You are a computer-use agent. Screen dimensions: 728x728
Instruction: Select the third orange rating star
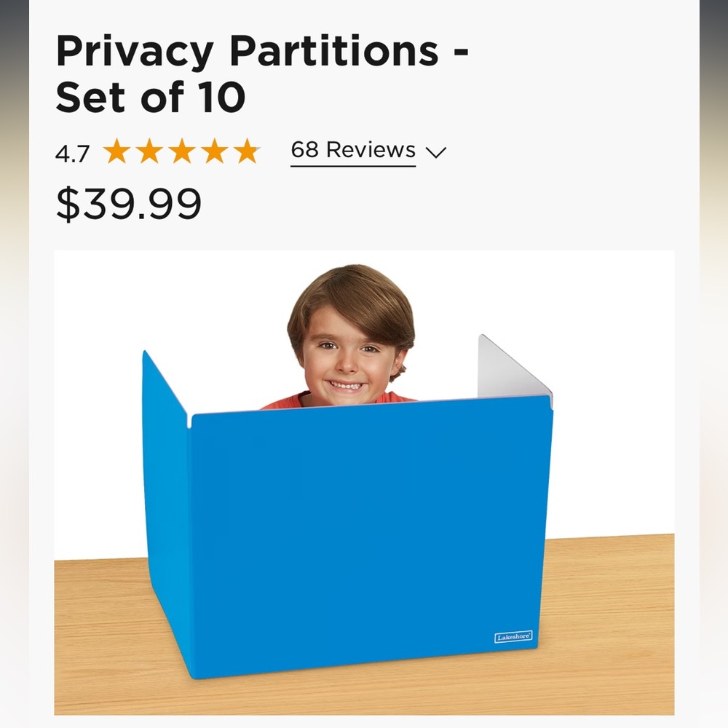(x=182, y=151)
